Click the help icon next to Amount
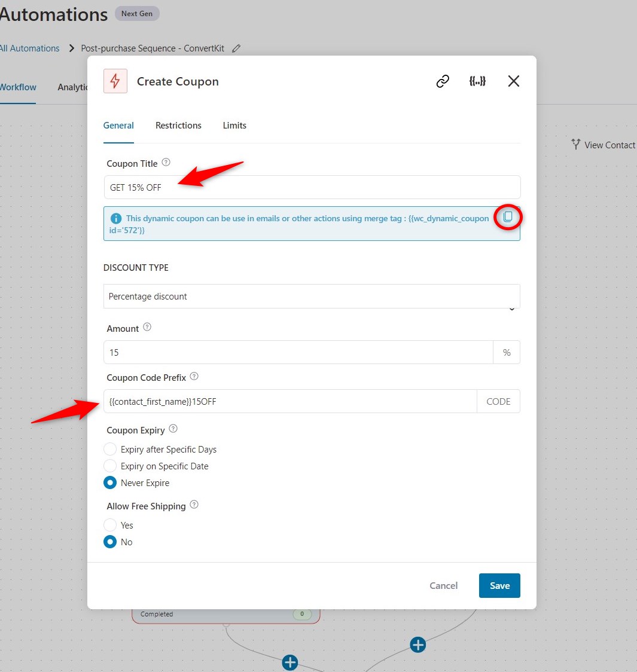The image size is (637, 672). tap(147, 327)
